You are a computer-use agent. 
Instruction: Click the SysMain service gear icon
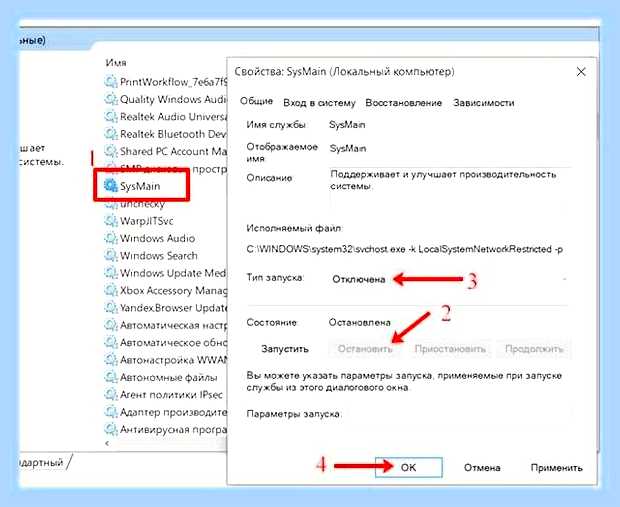(x=111, y=185)
